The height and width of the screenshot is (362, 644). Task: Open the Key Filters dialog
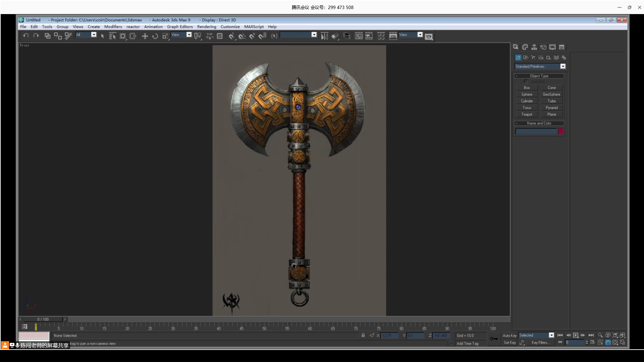click(540, 343)
